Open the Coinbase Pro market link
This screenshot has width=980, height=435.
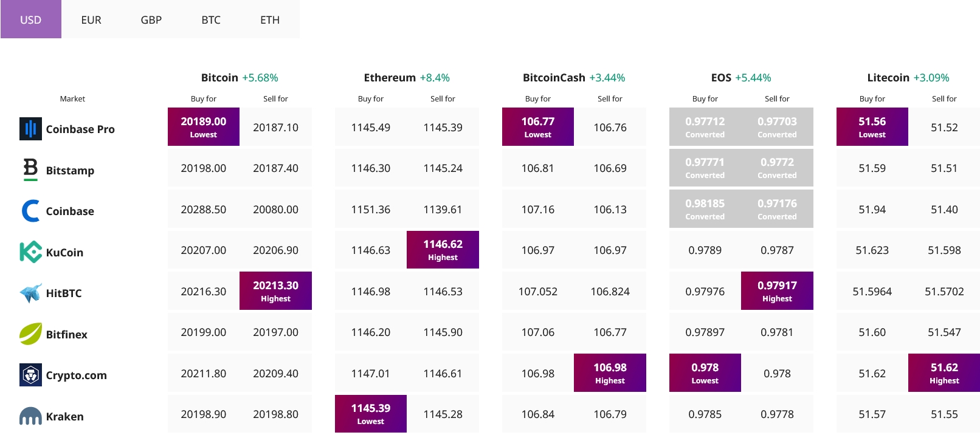tap(80, 129)
